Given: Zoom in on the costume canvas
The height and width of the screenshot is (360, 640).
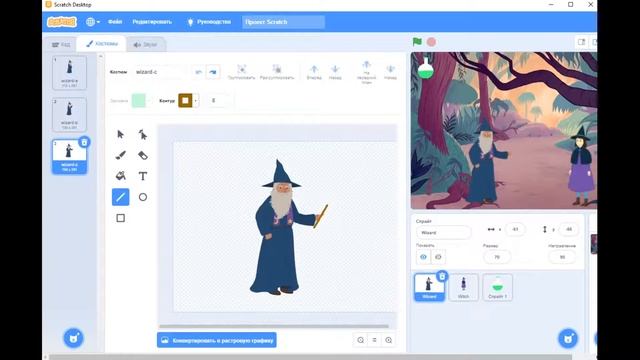Looking at the screenshot, I should [x=389, y=340].
